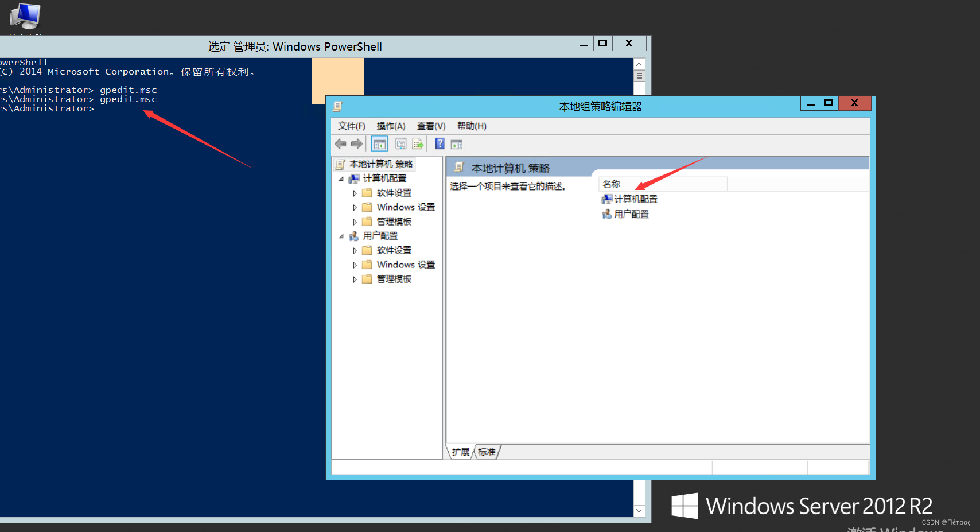Image resolution: width=980 pixels, height=532 pixels.
Task: Click the folder icon of Windows 设置 under 用户配置
Action: tap(367, 265)
